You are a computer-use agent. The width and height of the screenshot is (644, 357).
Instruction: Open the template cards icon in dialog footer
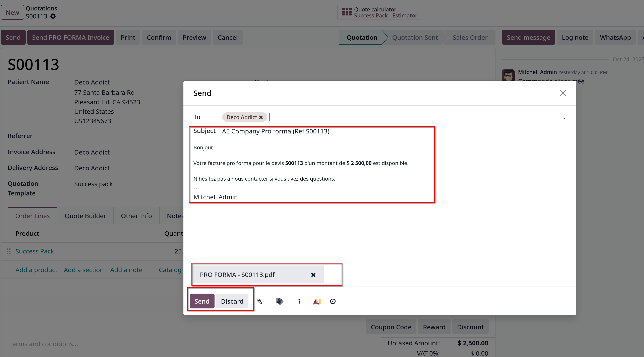(279, 301)
